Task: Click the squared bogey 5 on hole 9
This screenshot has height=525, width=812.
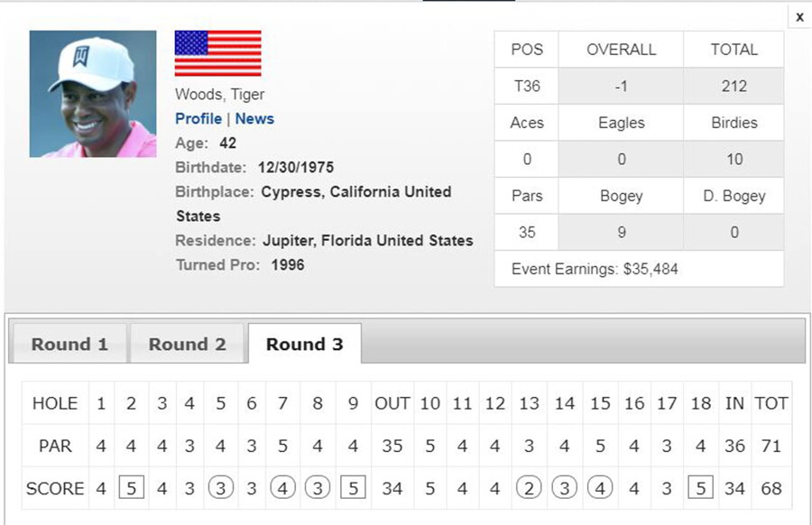Action: click(x=353, y=488)
